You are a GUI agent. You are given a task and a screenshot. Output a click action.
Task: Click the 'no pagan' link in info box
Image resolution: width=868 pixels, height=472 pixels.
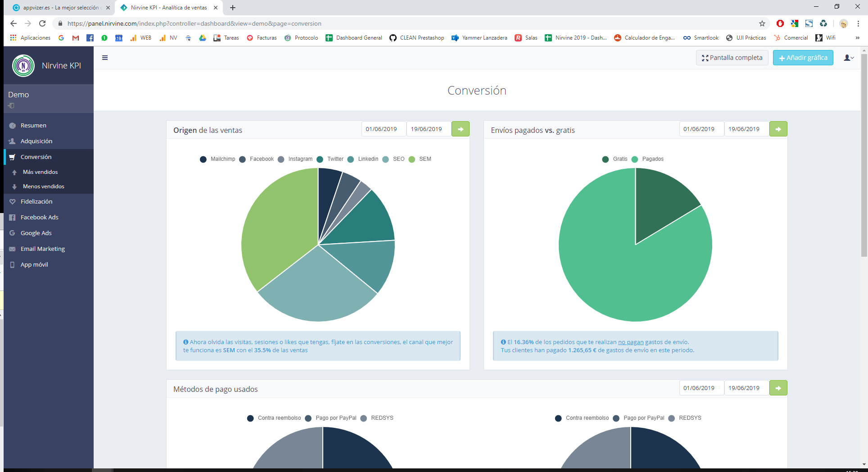631,342
